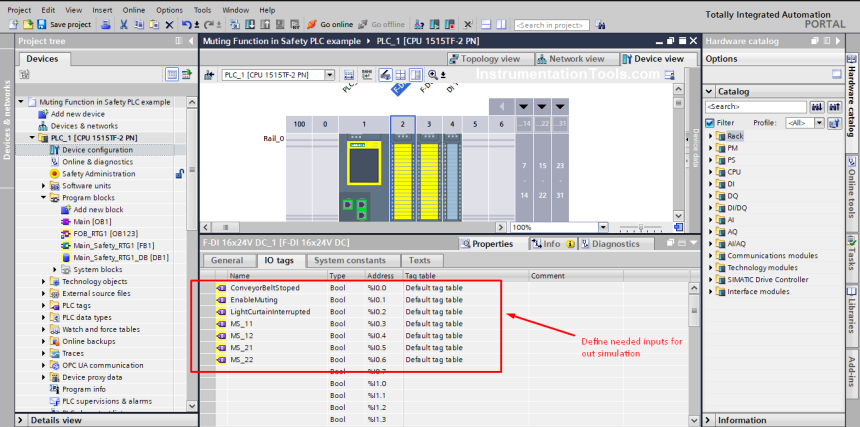Open PLC_1 device selector dropdown
860x427 pixels.
click(x=330, y=75)
